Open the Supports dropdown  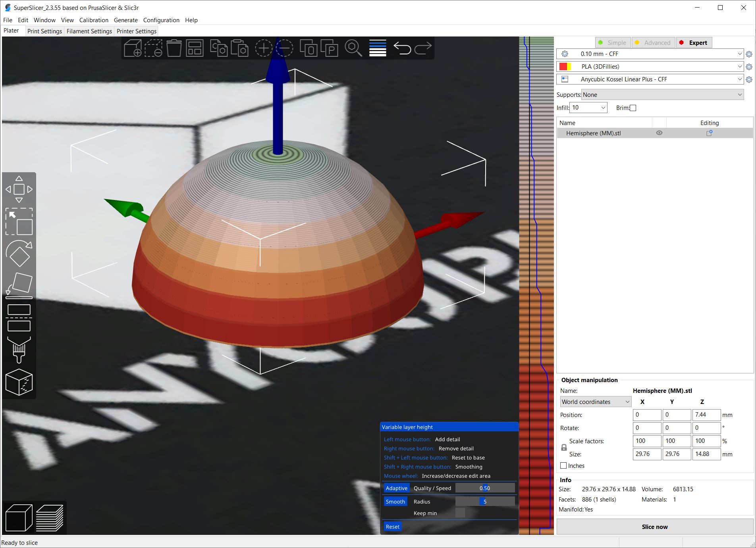point(662,94)
